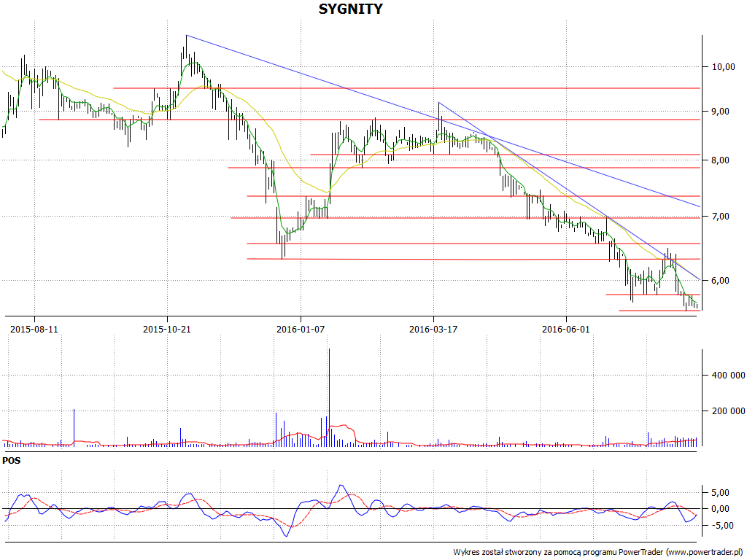
Task: Select the 2016-03-17 date label
Action: click(x=433, y=329)
